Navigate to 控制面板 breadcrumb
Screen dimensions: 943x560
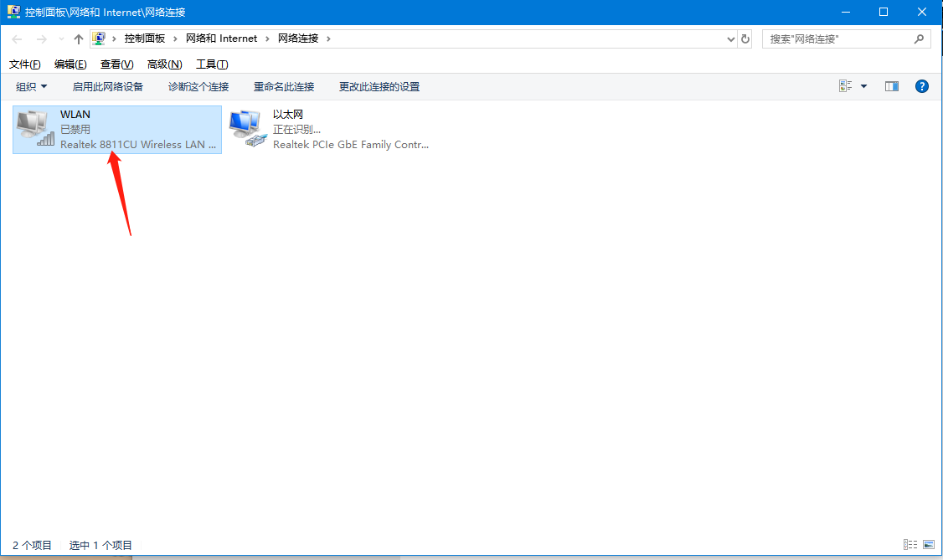pos(144,39)
